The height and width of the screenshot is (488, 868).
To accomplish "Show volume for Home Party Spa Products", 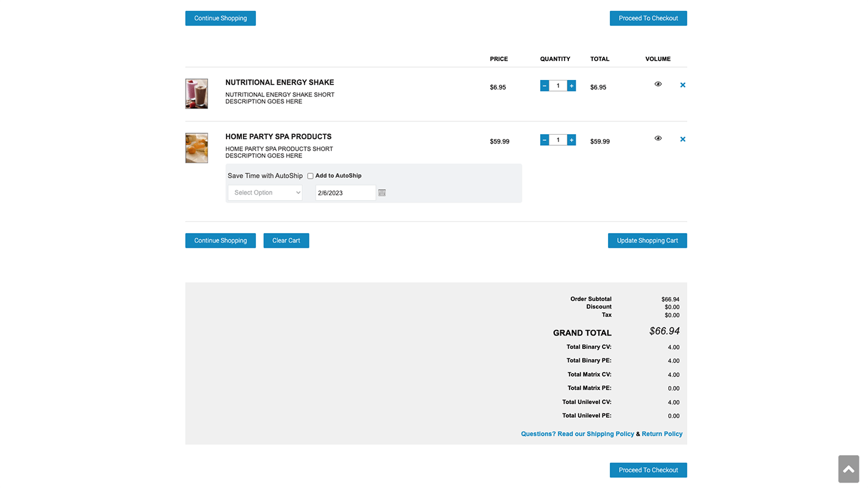I will point(658,138).
